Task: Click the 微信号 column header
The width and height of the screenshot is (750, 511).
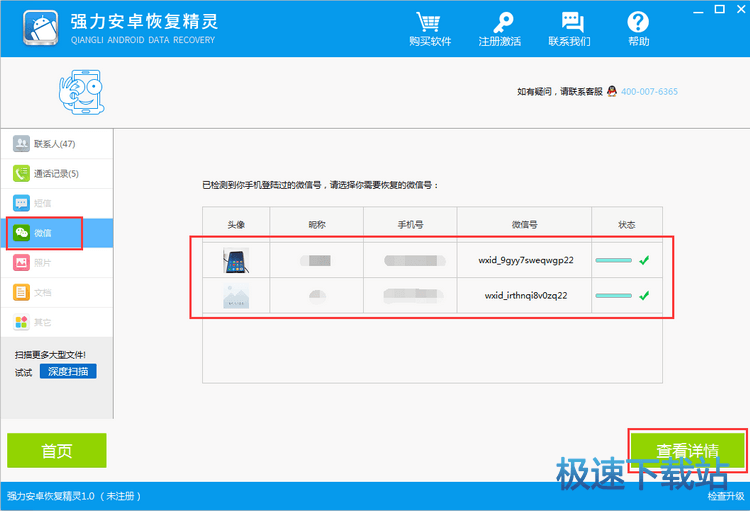Action: click(524, 224)
